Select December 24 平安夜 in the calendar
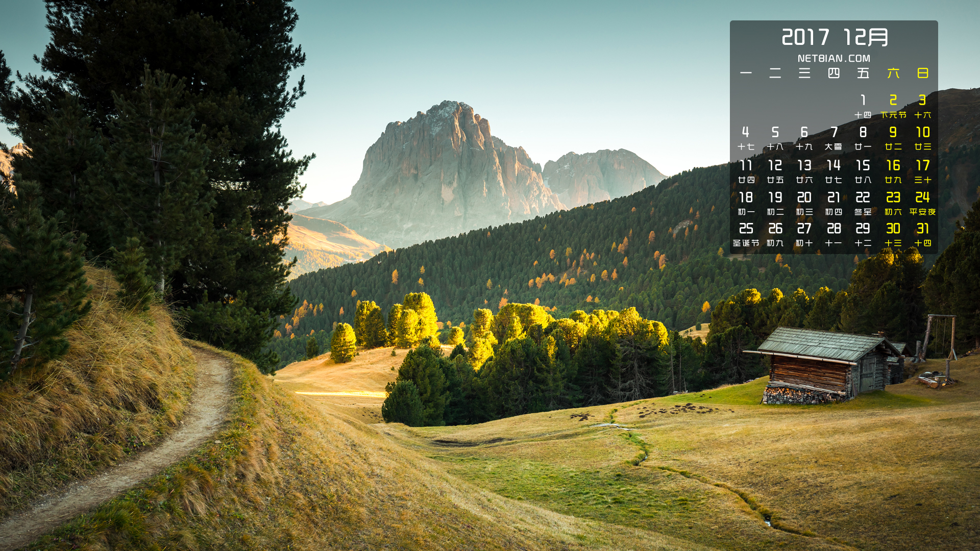 pos(922,203)
